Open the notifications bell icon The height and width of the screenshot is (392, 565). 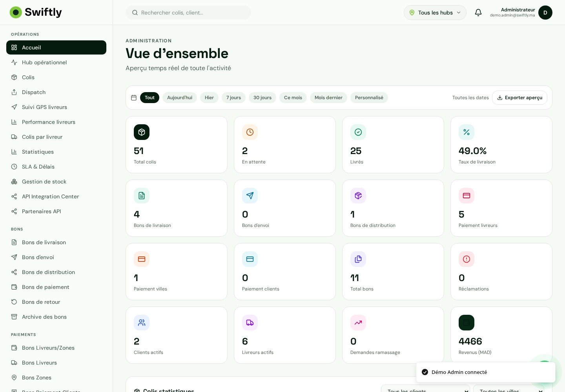tap(478, 13)
